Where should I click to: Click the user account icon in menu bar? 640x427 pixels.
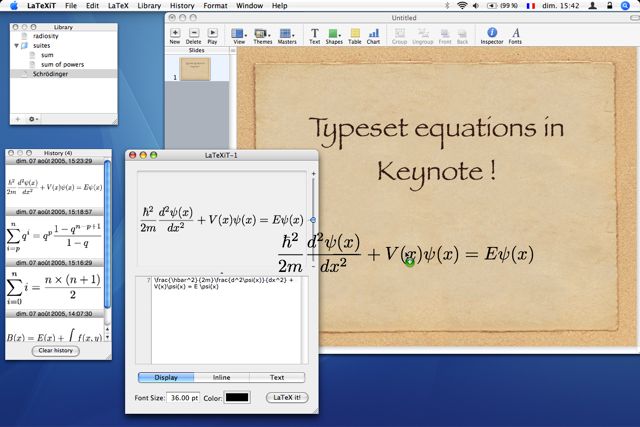tap(592, 6)
